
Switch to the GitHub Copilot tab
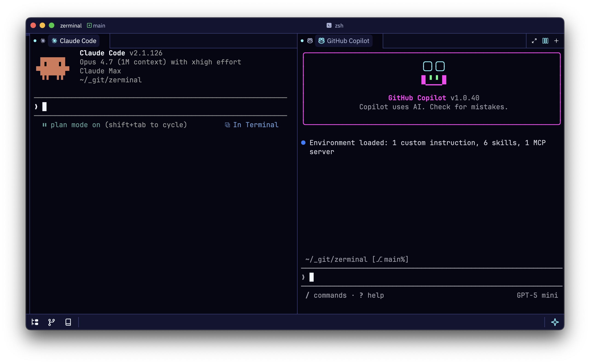coord(344,41)
